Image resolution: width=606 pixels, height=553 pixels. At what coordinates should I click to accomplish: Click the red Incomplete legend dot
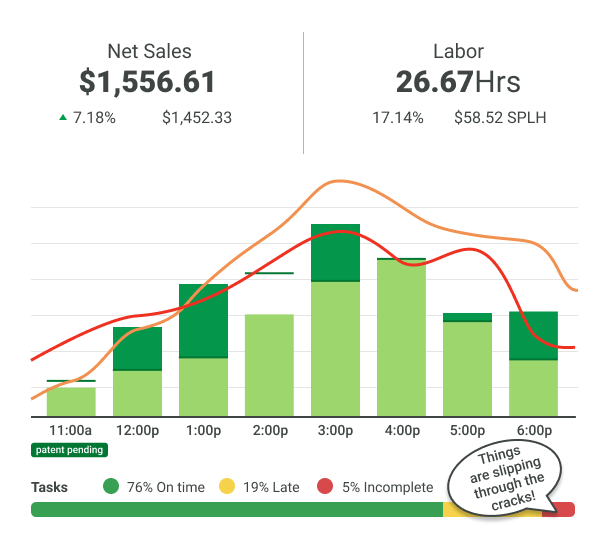[x=325, y=487]
